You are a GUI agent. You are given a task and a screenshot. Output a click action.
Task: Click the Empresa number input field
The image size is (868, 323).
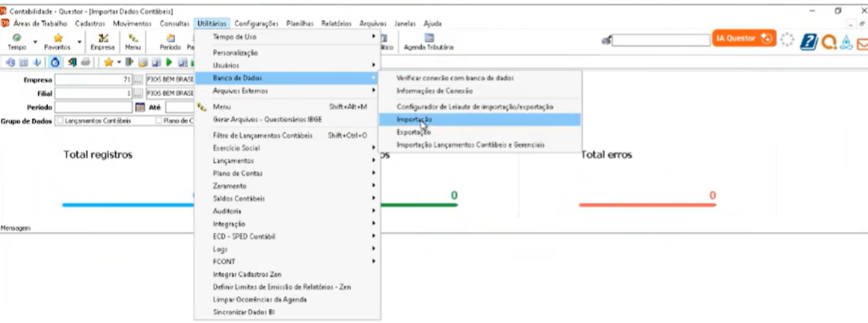(x=93, y=81)
